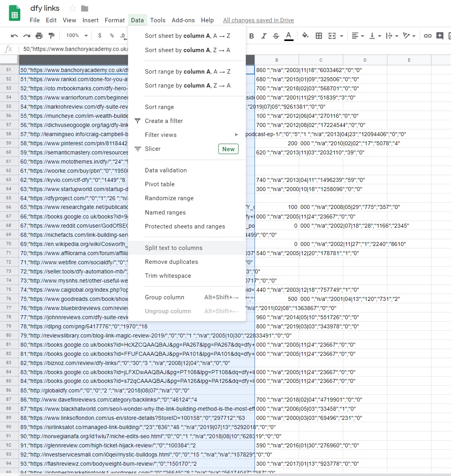Click cell starting with 61;"https://woorke.com
The width and height of the screenshot is (451, 476).
(74, 171)
